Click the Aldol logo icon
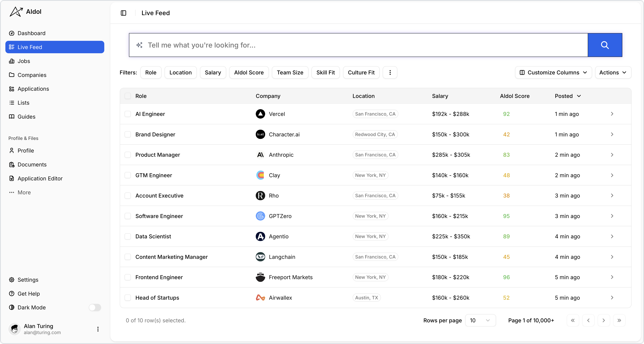The height and width of the screenshot is (344, 644). coord(16,11)
